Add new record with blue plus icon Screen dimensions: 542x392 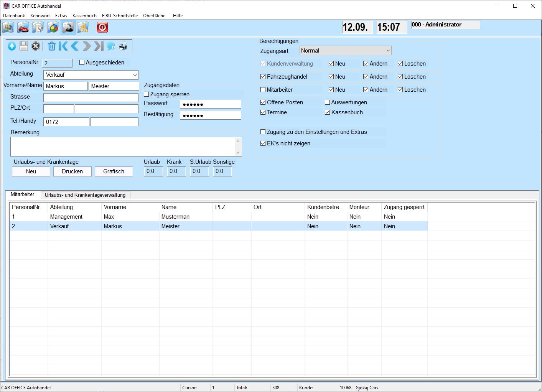tap(12, 46)
